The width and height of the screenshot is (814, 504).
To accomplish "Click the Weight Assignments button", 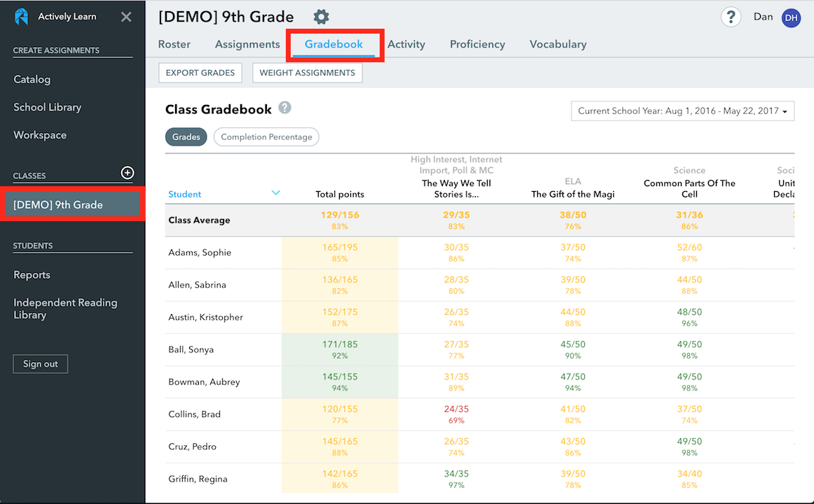I will pyautogui.click(x=308, y=73).
